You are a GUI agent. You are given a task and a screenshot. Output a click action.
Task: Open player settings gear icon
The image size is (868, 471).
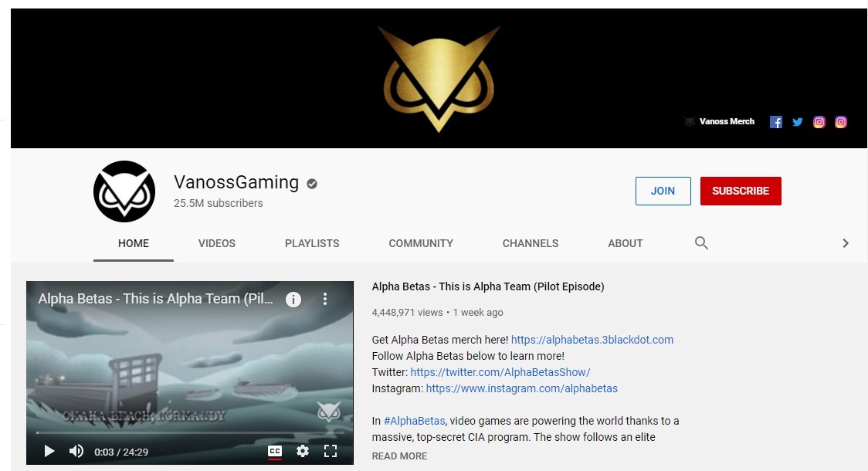[x=302, y=451]
